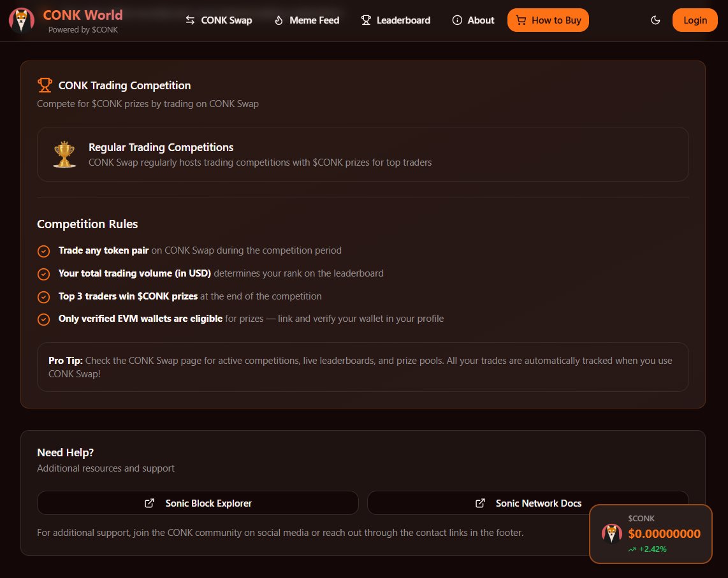Click the CONK Trading Competition title text
The width and height of the screenshot is (728, 578).
pos(124,85)
